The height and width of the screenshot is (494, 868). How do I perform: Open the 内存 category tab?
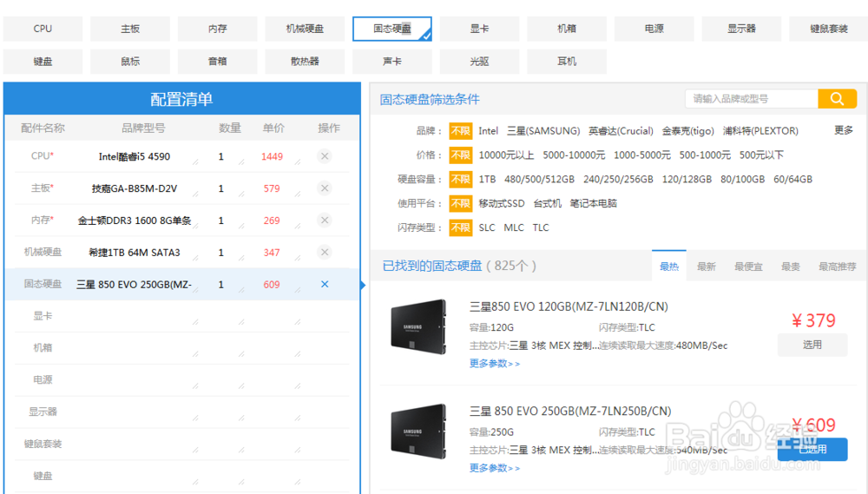click(x=218, y=29)
